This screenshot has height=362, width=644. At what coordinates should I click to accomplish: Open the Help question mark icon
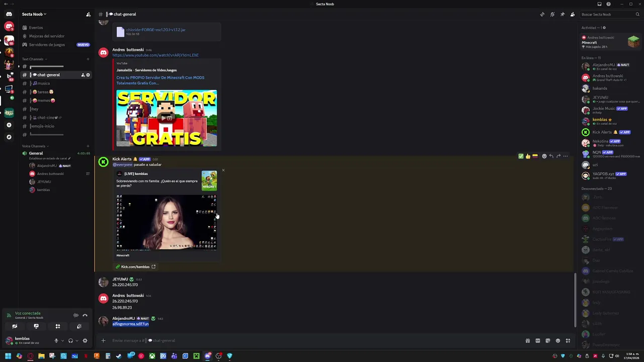coord(608,4)
